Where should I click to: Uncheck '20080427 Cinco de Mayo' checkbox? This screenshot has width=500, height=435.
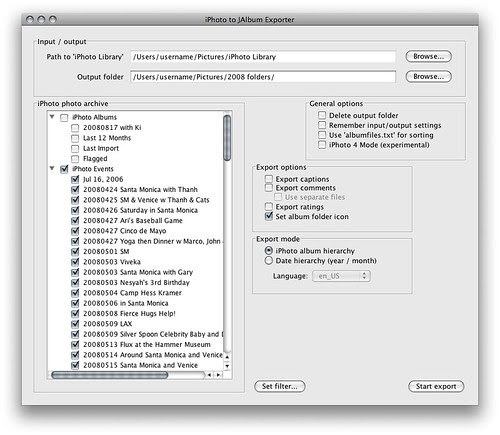pos(75,231)
